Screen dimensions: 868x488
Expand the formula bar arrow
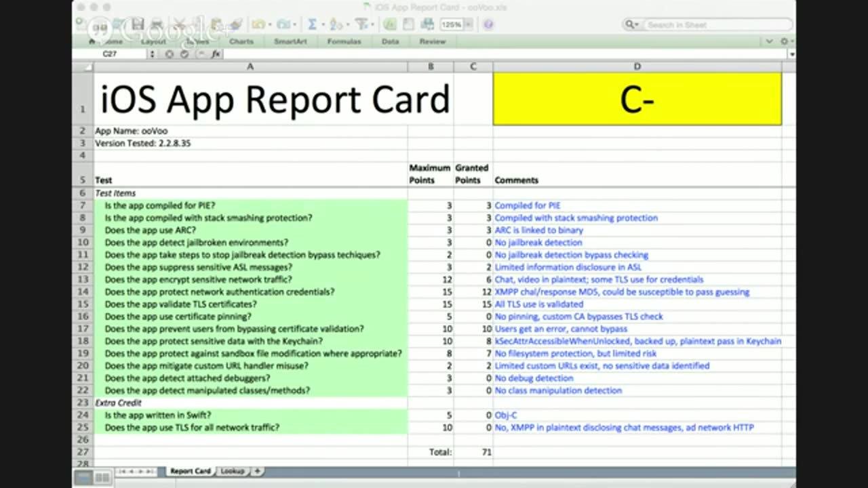791,54
